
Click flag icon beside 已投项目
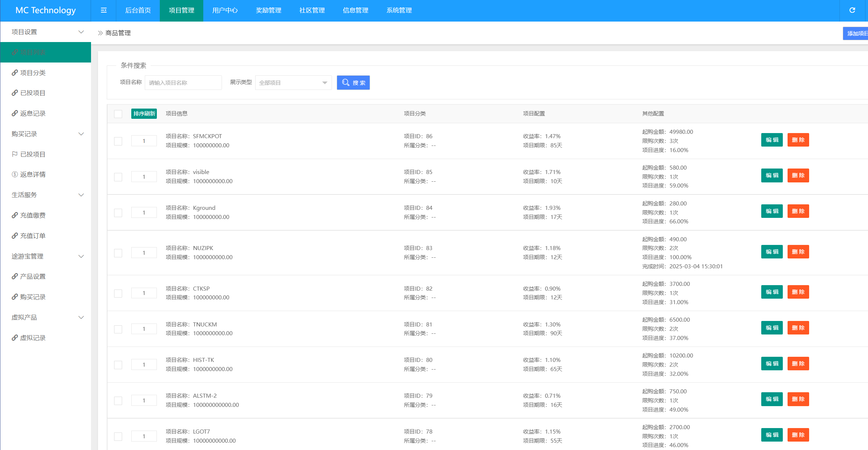coord(15,154)
